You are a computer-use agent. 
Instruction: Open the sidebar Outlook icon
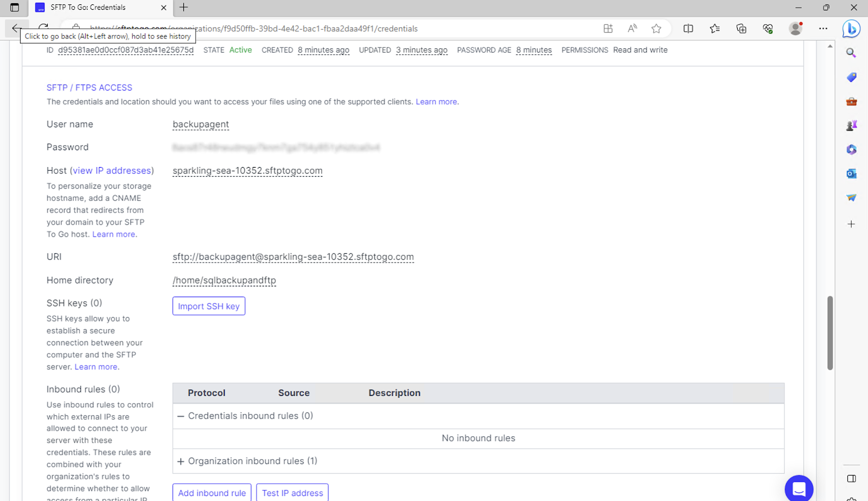pos(851,174)
